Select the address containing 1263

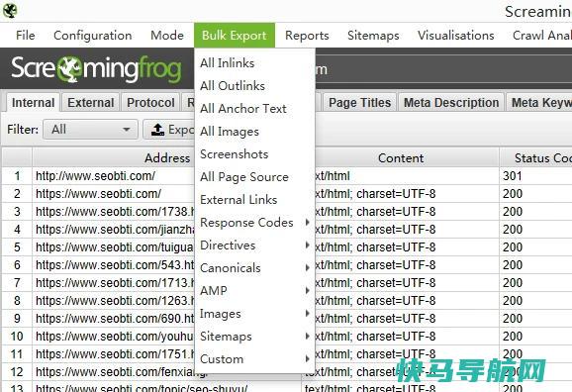coord(115,301)
